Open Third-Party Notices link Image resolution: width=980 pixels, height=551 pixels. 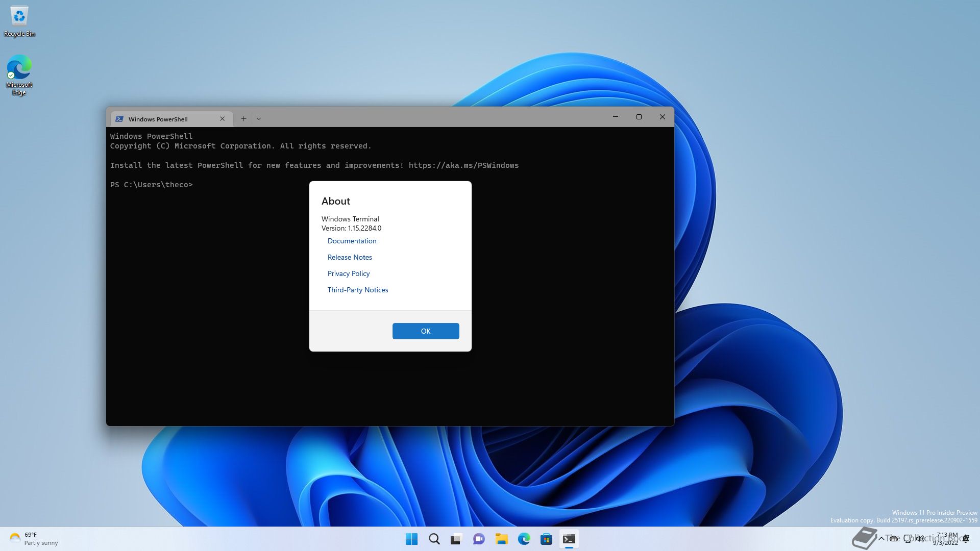(358, 290)
